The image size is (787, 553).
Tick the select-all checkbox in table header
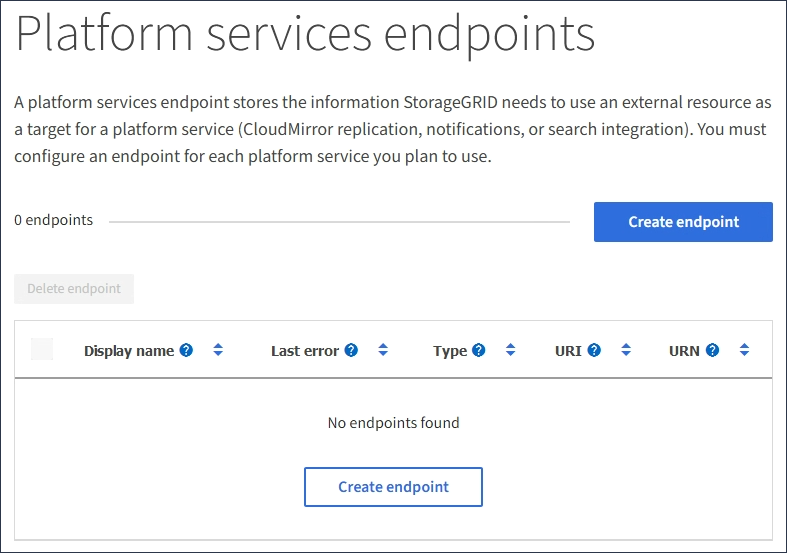(x=42, y=349)
